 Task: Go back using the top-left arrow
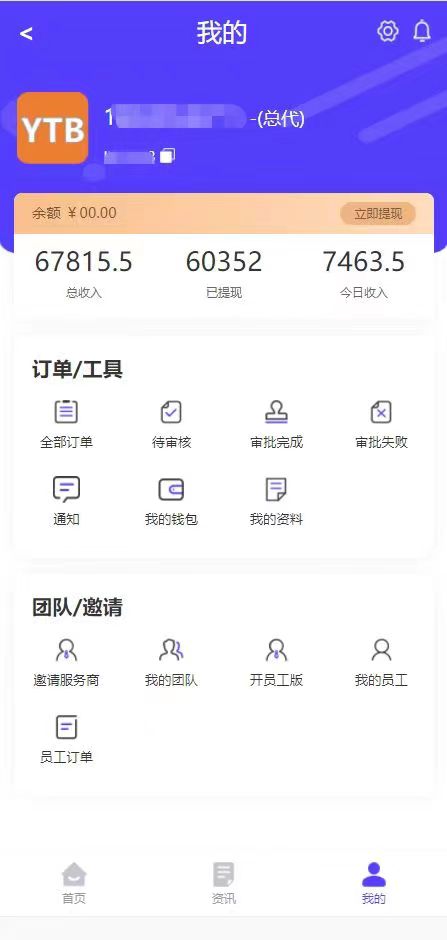pyautogui.click(x=26, y=34)
